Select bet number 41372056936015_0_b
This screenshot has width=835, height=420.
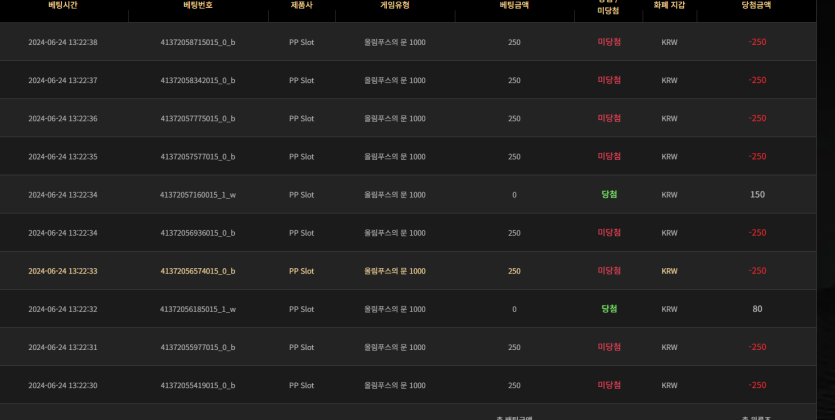pos(198,233)
